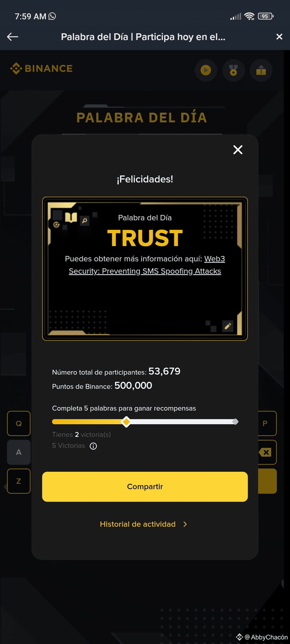This screenshot has height=644, width=290.
Task: Tap the back arrow in header
Action: 13,37
